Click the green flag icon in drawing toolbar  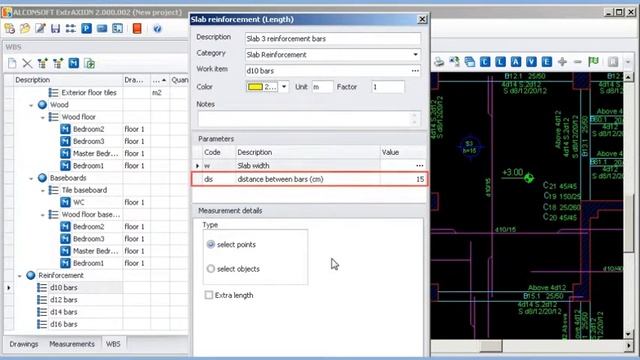pos(593,62)
